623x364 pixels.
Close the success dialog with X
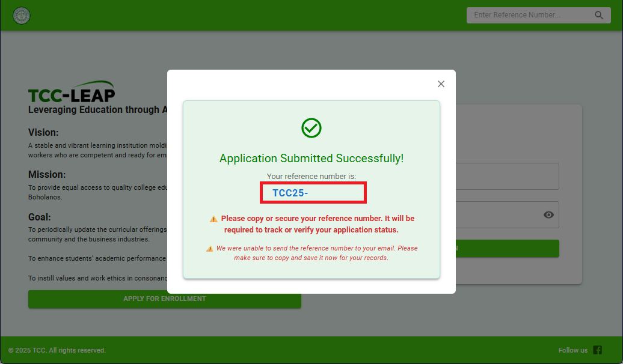click(x=441, y=83)
